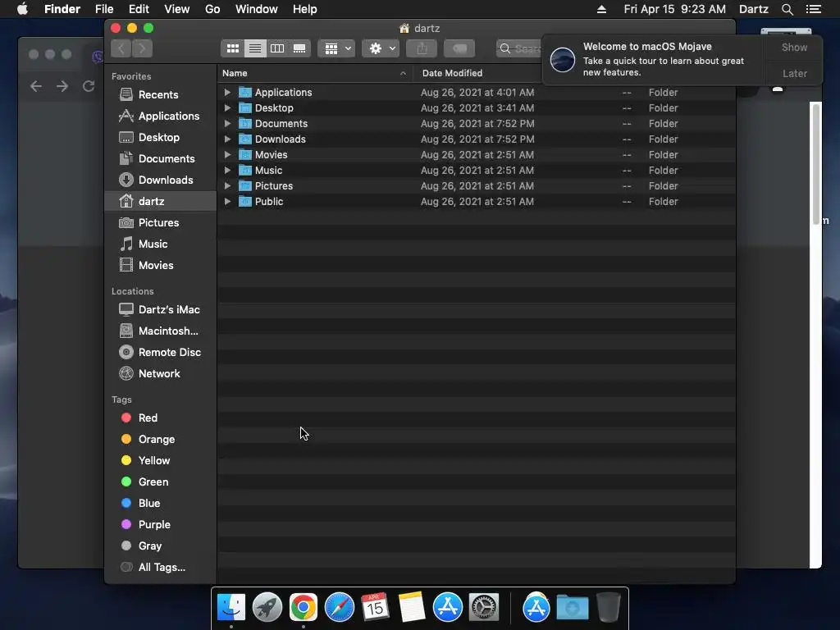Launch Chrome from the Dock

click(x=304, y=608)
